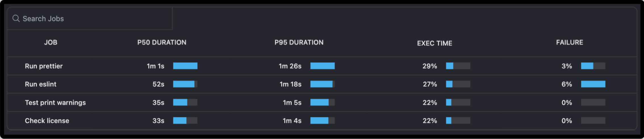The image size is (644, 139).
Task: Click Check license exec time bar
Action: click(x=458, y=120)
